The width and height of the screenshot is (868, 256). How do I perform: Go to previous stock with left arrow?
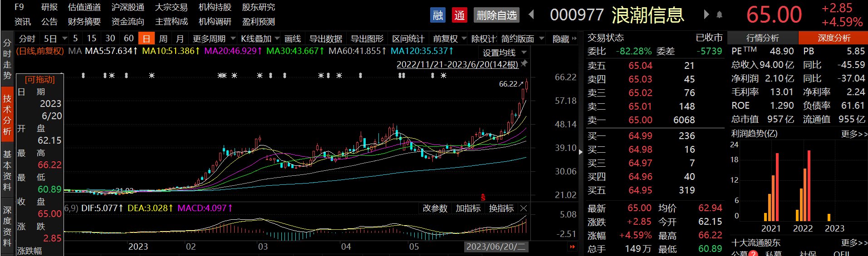coord(531,15)
